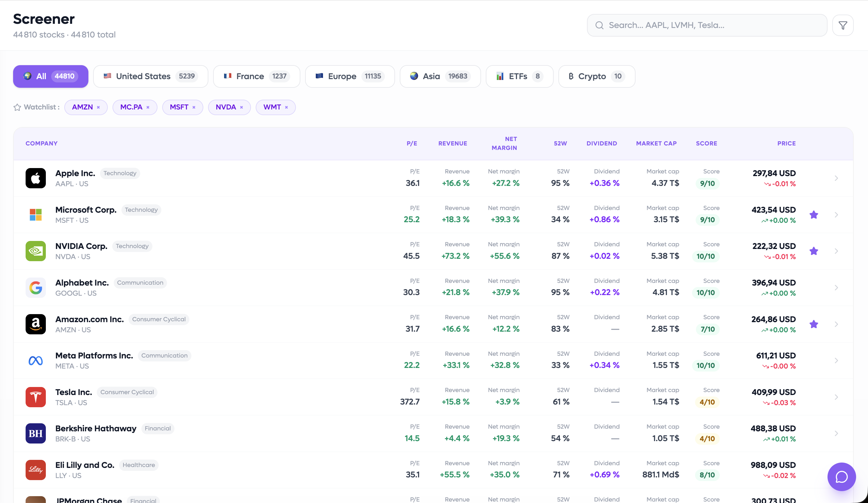Click NVIDIA's 10/10 score badge
The width and height of the screenshot is (868, 503).
pyautogui.click(x=705, y=256)
